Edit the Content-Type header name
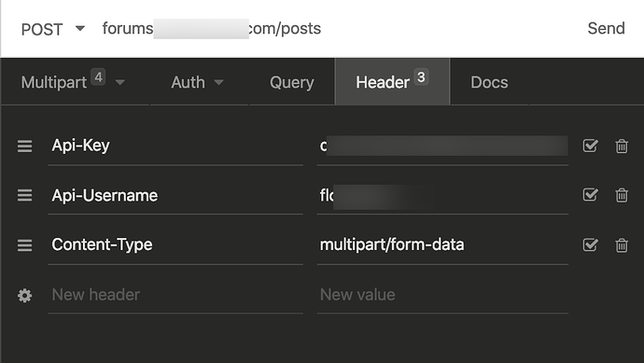This screenshot has height=363, width=644. click(175, 244)
